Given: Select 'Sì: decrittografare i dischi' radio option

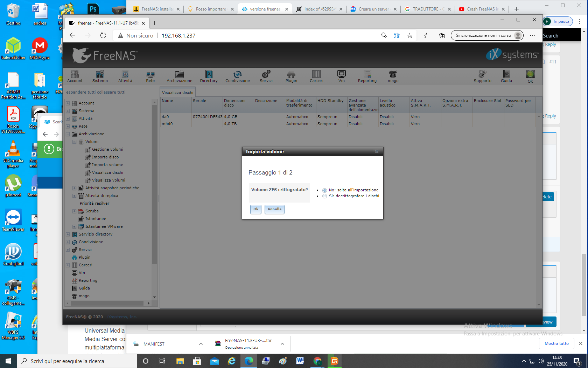Looking at the screenshot, I should (324, 196).
